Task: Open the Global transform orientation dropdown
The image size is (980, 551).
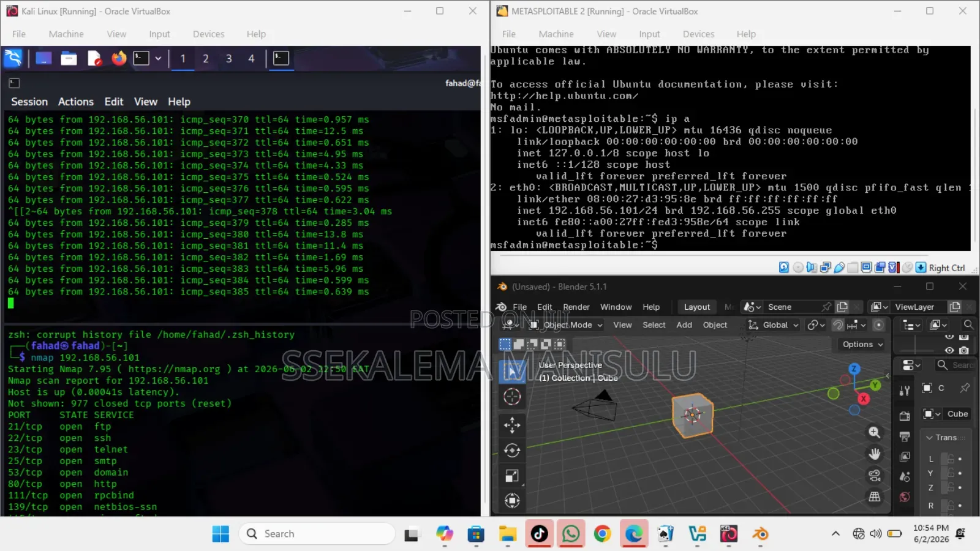Action: (x=774, y=325)
